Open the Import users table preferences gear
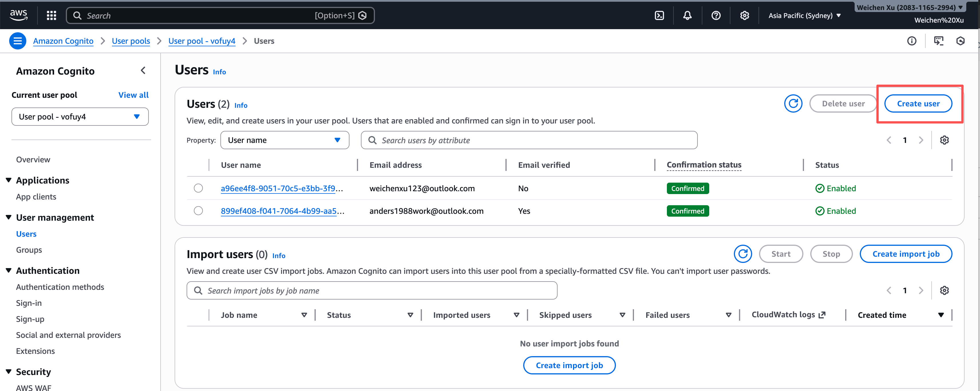Viewport: 980px width, 391px height. [x=944, y=291]
